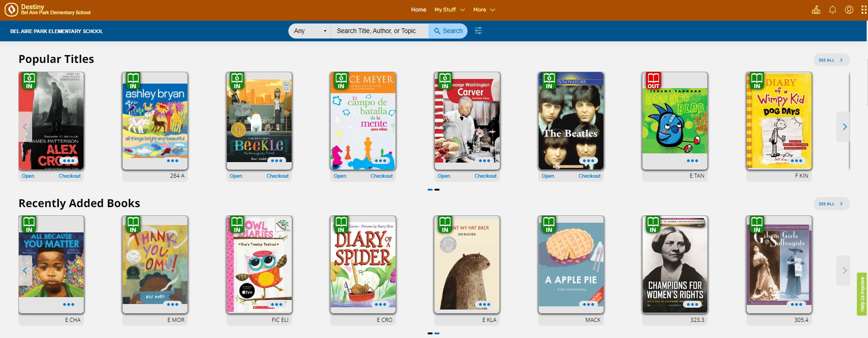Screen dimensions: 868x338
Task: Click the Diary of a Spider cover
Action: 363,265
